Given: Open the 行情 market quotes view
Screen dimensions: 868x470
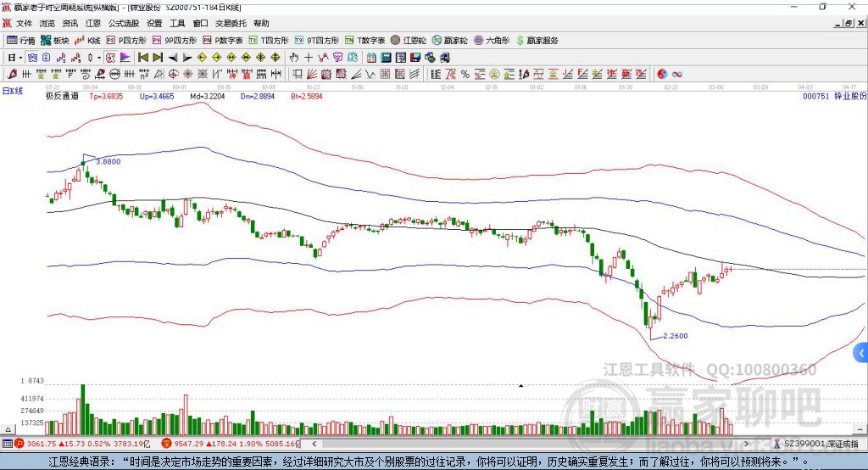Looking at the screenshot, I should (20, 41).
